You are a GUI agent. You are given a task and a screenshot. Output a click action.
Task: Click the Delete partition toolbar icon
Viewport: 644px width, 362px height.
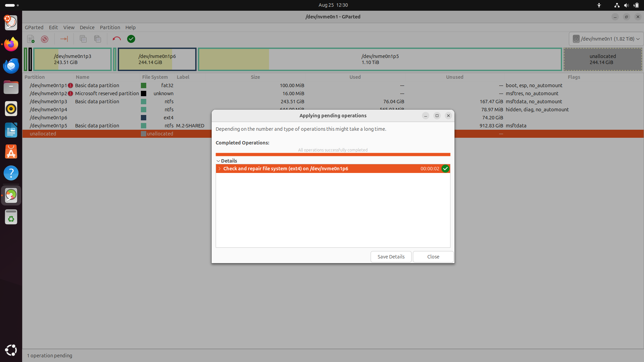(x=45, y=39)
